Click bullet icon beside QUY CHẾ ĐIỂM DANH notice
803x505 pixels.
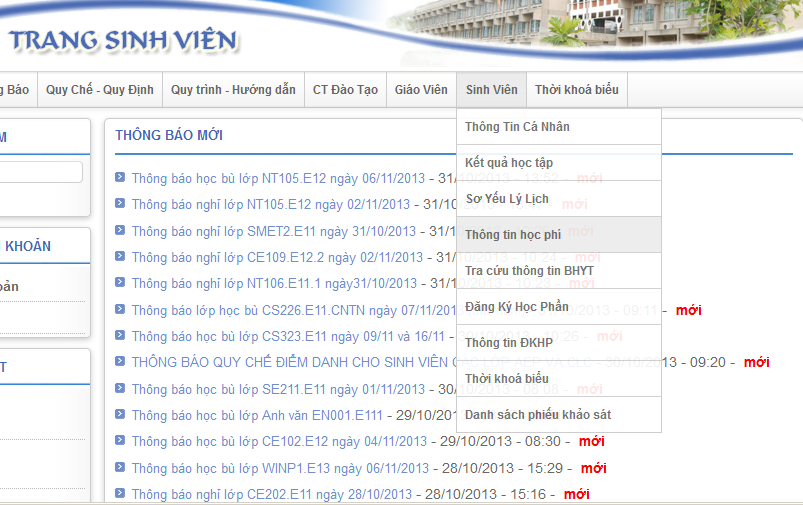(x=120, y=361)
